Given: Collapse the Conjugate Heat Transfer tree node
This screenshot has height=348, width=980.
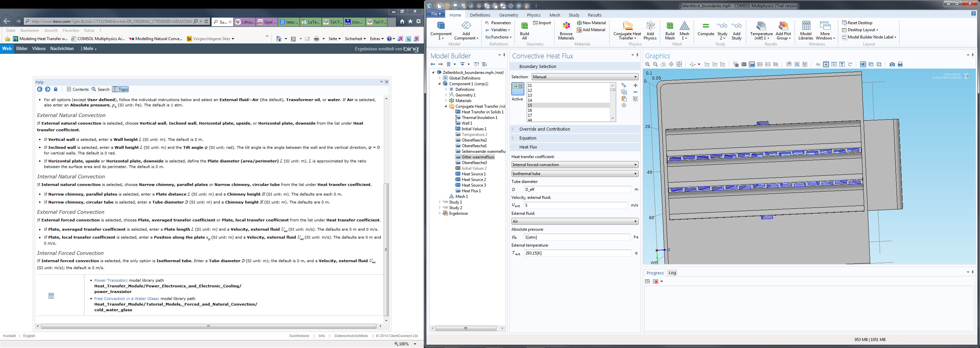Looking at the screenshot, I should pos(446,107).
